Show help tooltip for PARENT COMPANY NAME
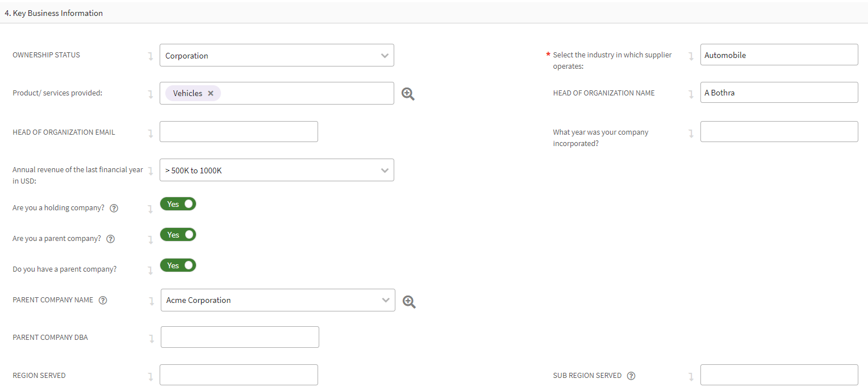 103,300
